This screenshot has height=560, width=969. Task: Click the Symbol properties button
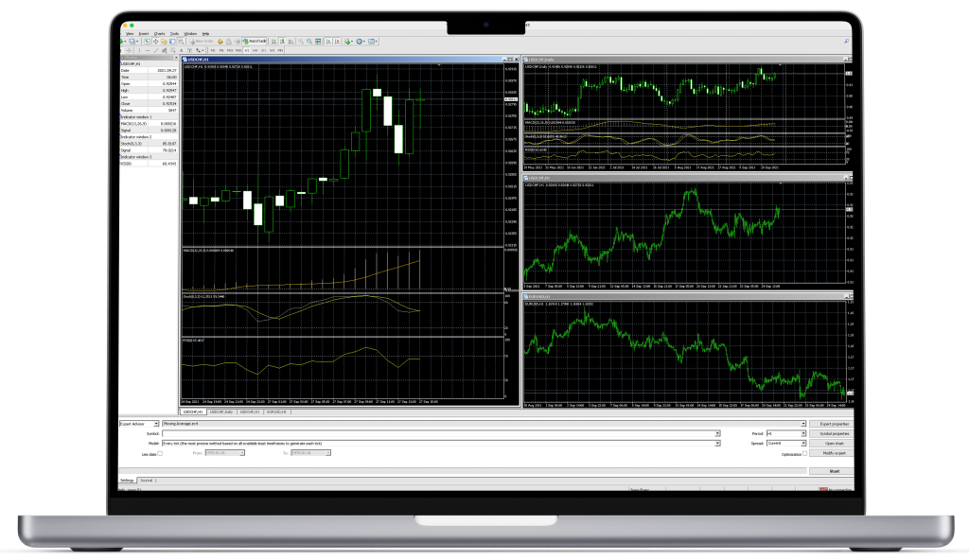834,433
